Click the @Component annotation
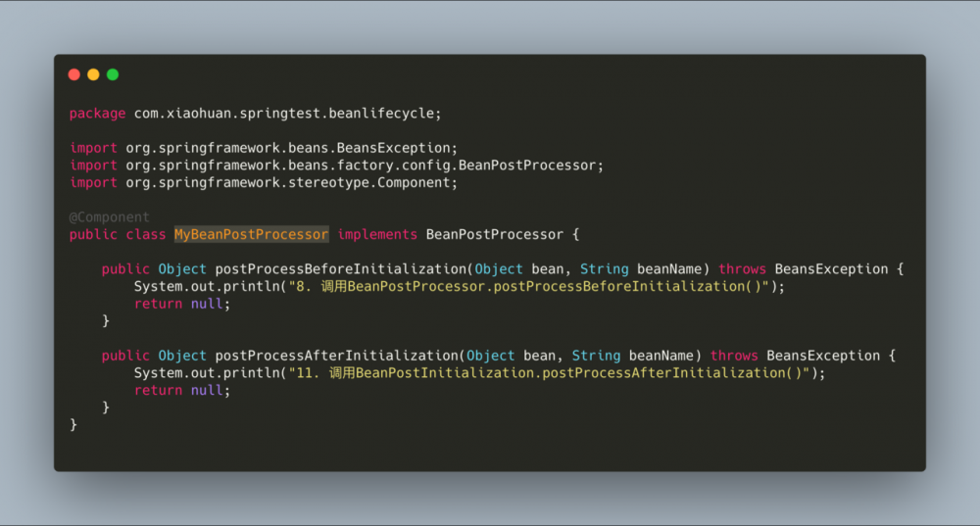The image size is (980, 526). [109, 217]
